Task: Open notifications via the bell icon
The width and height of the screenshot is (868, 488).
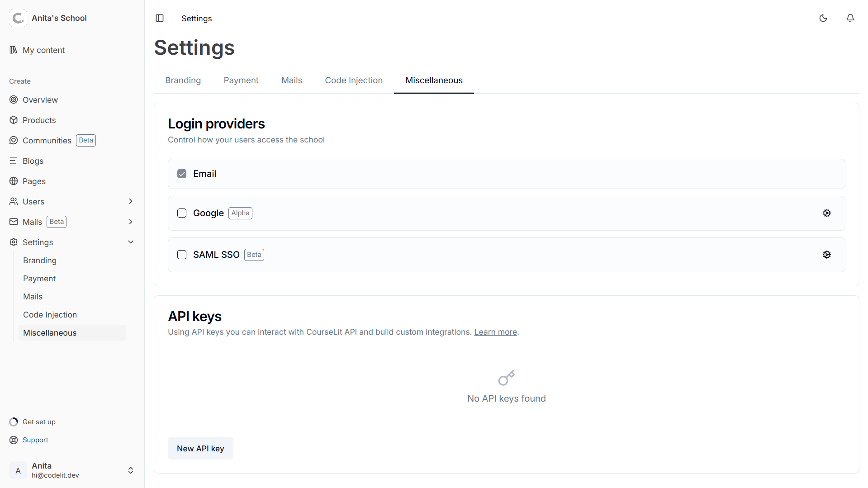Action: point(850,18)
